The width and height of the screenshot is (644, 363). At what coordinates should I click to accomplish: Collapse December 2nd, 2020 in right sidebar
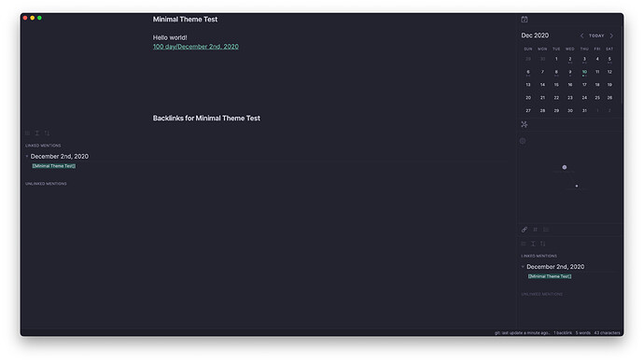click(x=523, y=267)
